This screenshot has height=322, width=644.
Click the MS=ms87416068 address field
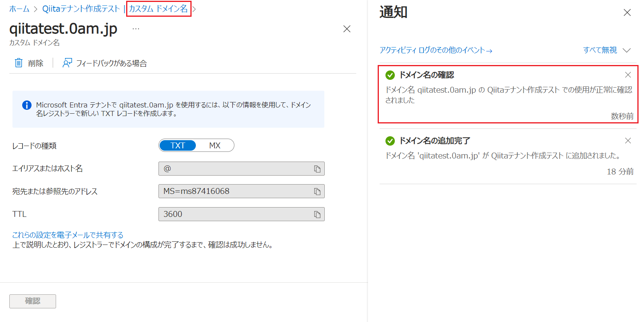click(x=241, y=191)
